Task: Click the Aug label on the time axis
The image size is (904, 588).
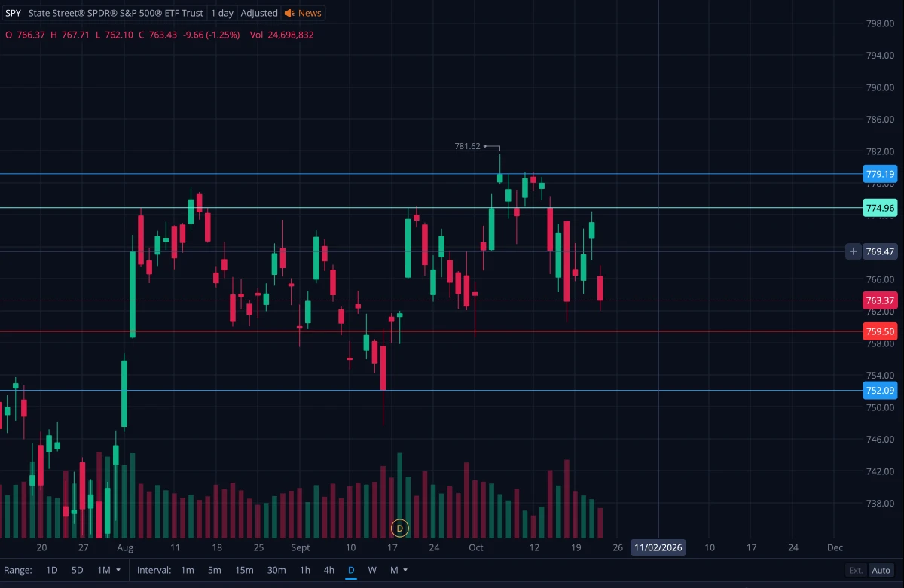Action: (125, 547)
